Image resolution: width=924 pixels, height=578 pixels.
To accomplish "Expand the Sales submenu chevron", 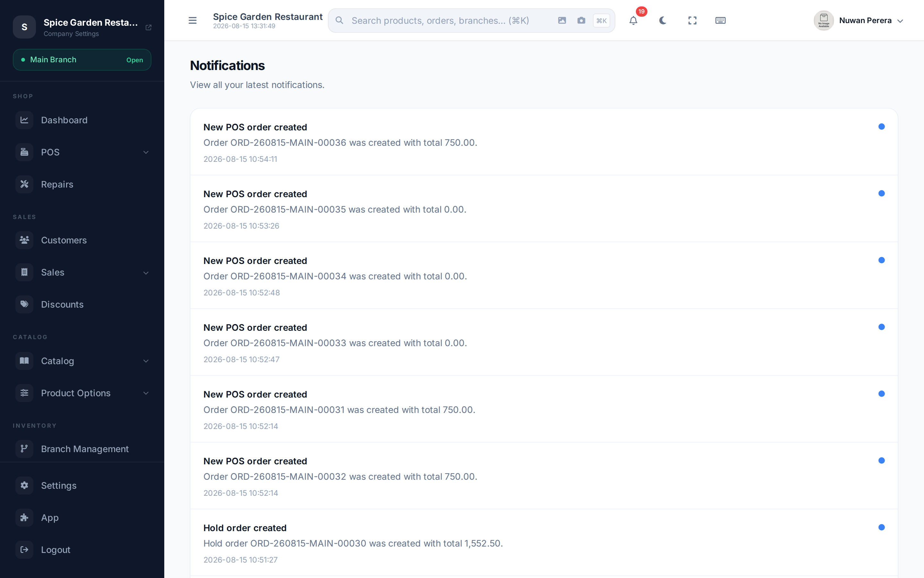I will click(146, 273).
